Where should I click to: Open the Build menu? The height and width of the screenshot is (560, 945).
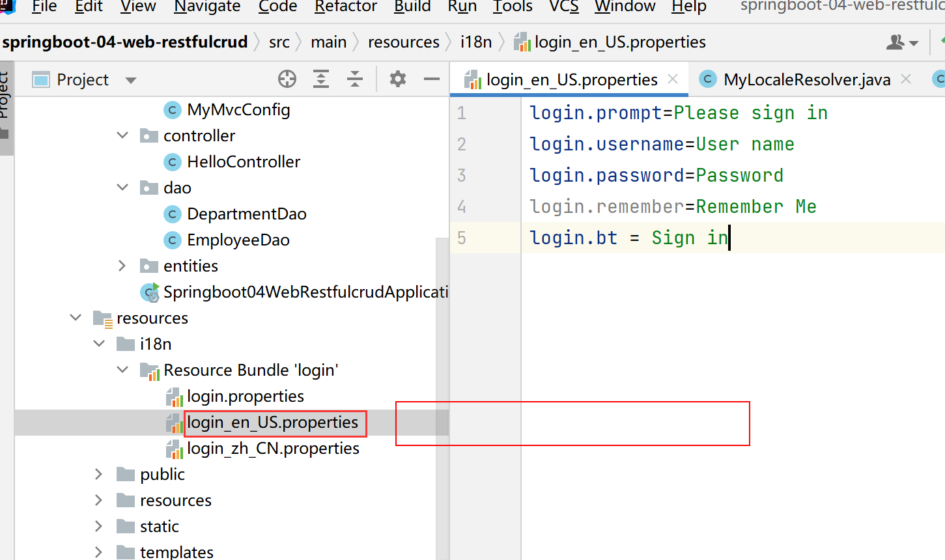click(412, 7)
